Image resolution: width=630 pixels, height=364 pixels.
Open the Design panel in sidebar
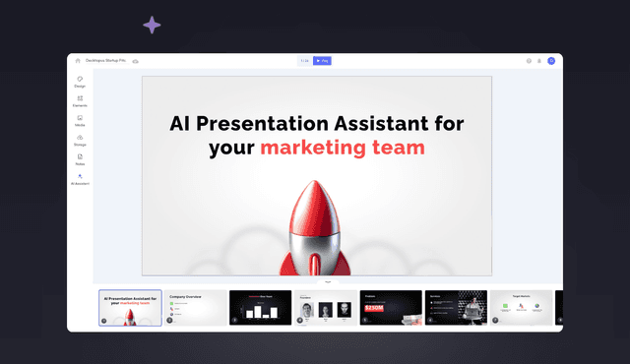tap(80, 82)
